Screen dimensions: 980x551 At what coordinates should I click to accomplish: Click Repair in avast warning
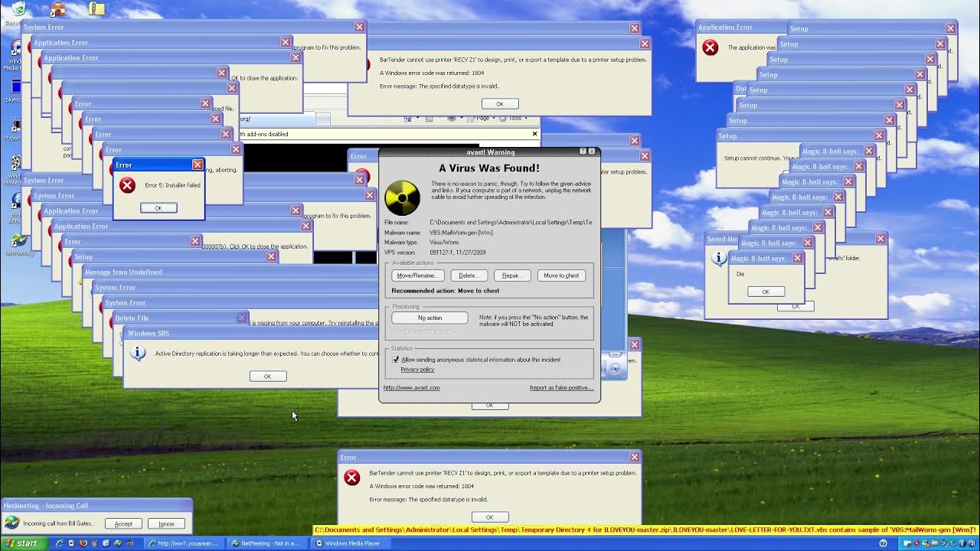click(512, 275)
